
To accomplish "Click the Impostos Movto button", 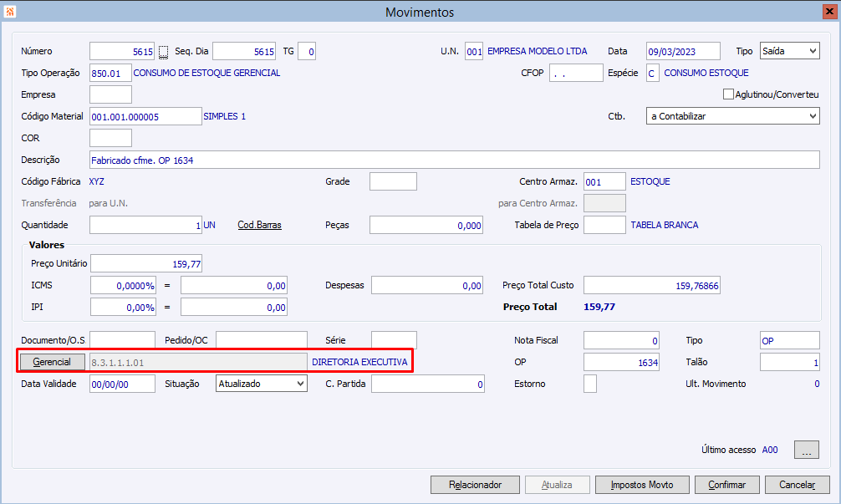I will [x=642, y=485].
